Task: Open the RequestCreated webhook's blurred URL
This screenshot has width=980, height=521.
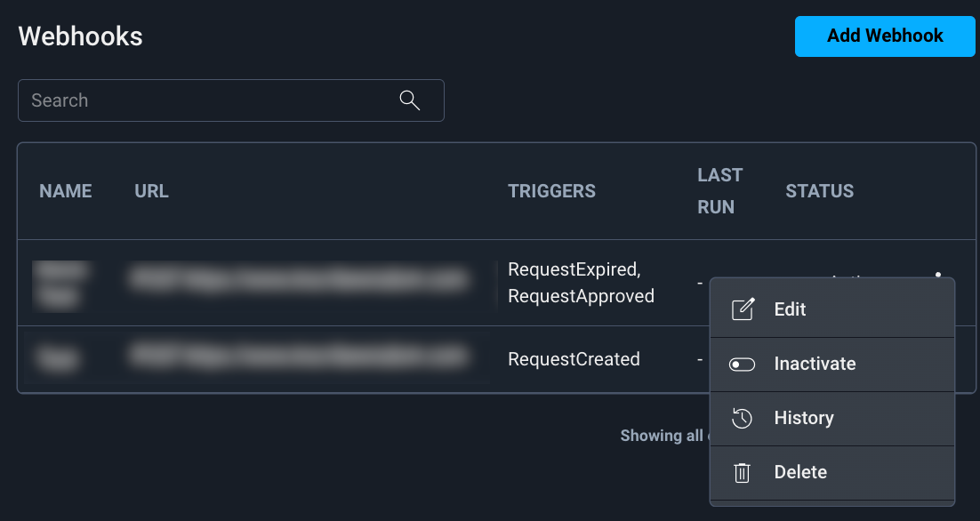Action: (x=297, y=357)
